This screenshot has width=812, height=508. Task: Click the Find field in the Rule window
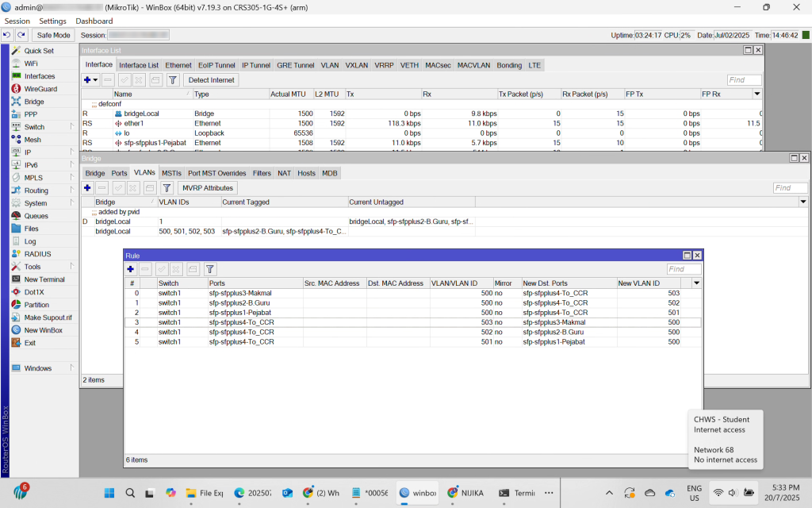coord(684,269)
